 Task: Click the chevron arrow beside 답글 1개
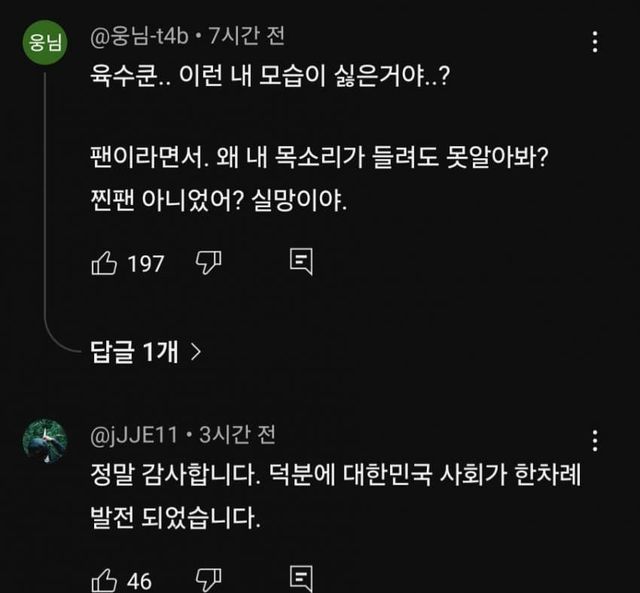[x=196, y=351]
